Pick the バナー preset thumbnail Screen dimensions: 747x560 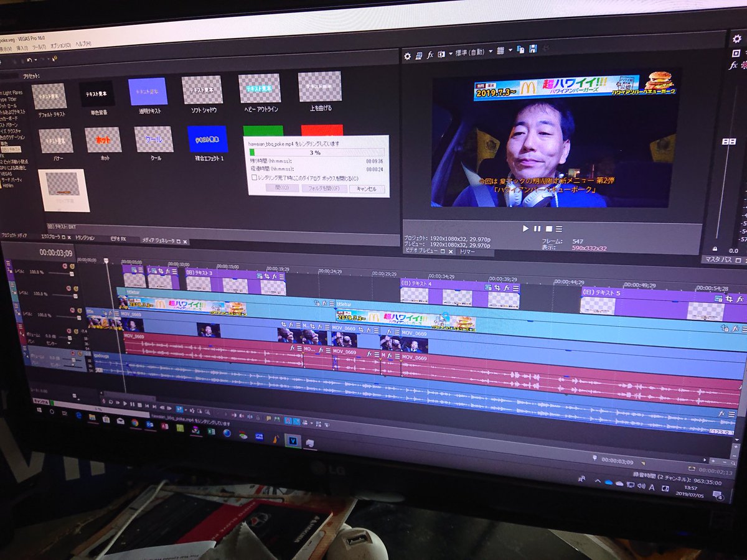pos(56,141)
